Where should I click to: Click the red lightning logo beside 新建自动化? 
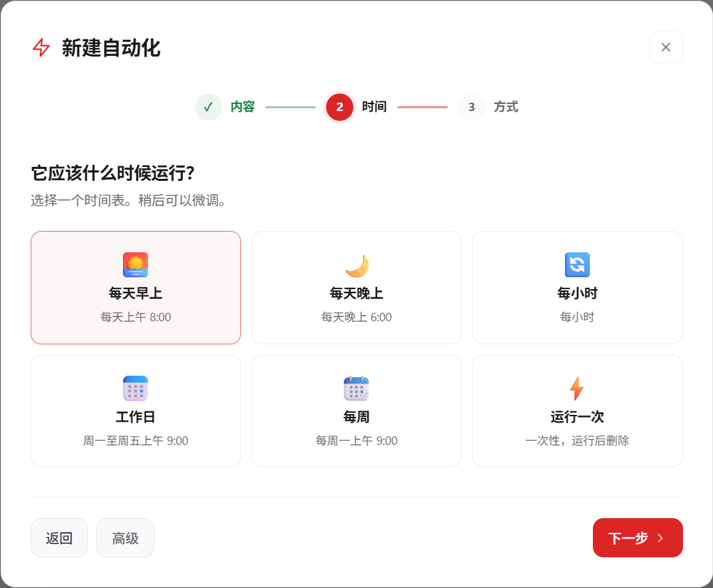click(x=41, y=47)
